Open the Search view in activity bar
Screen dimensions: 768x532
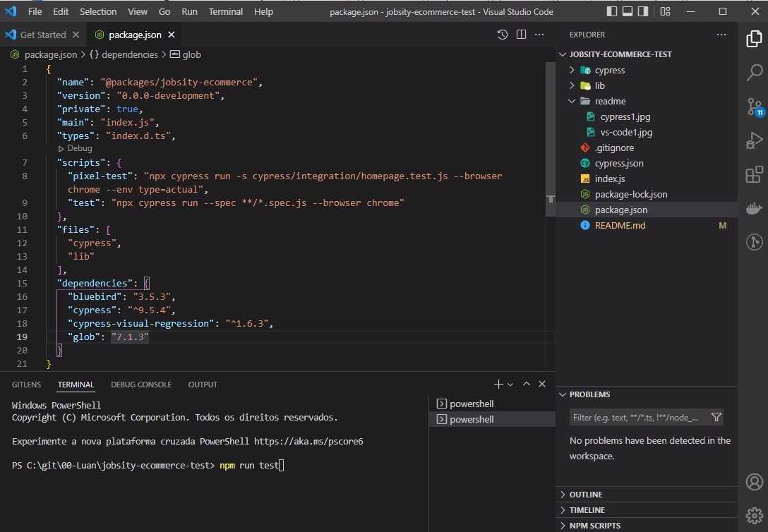[x=754, y=73]
